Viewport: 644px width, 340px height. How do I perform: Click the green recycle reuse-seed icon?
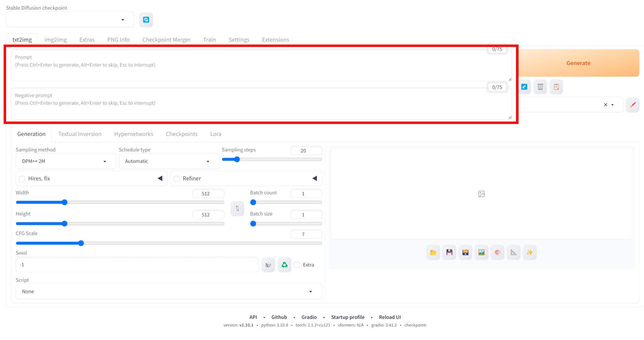click(284, 265)
